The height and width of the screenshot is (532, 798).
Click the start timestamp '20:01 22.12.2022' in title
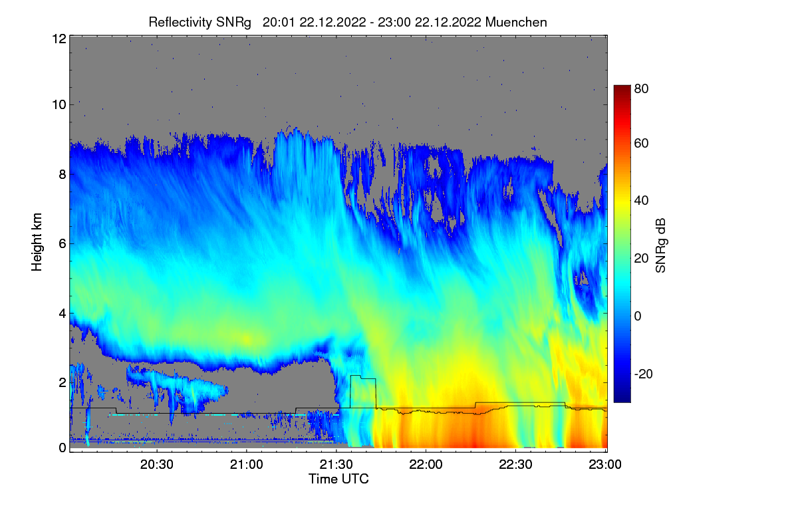point(314,22)
